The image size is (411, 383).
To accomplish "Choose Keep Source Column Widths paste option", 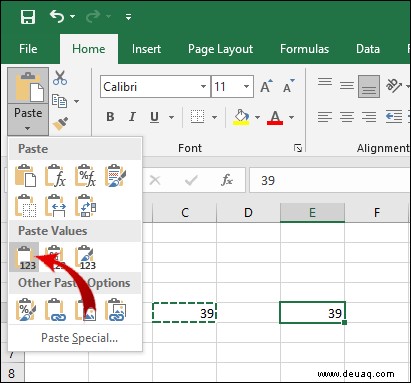I will point(55,206).
